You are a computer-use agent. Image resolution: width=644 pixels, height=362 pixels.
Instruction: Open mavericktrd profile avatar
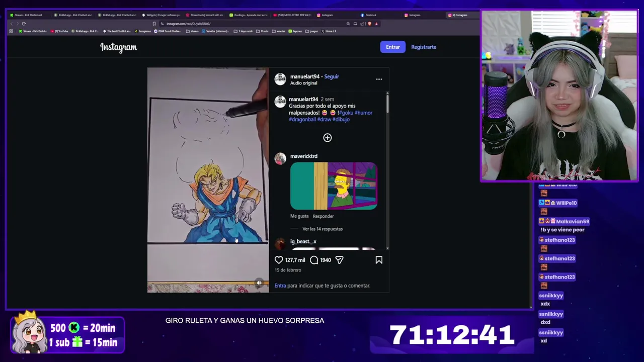tap(280, 158)
